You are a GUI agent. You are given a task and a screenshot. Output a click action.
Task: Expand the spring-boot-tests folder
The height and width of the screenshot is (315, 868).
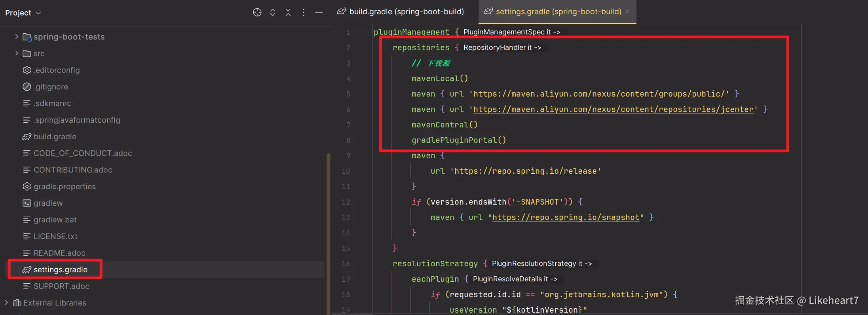[17, 36]
